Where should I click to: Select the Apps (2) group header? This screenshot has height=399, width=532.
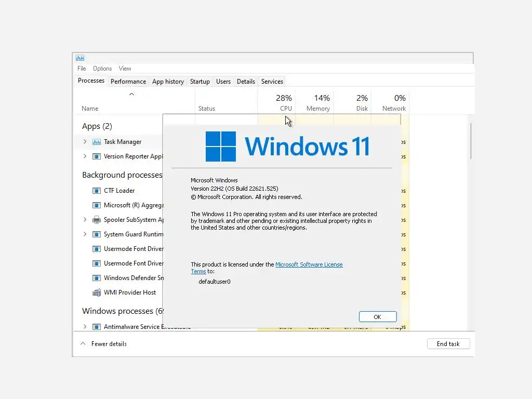[97, 126]
